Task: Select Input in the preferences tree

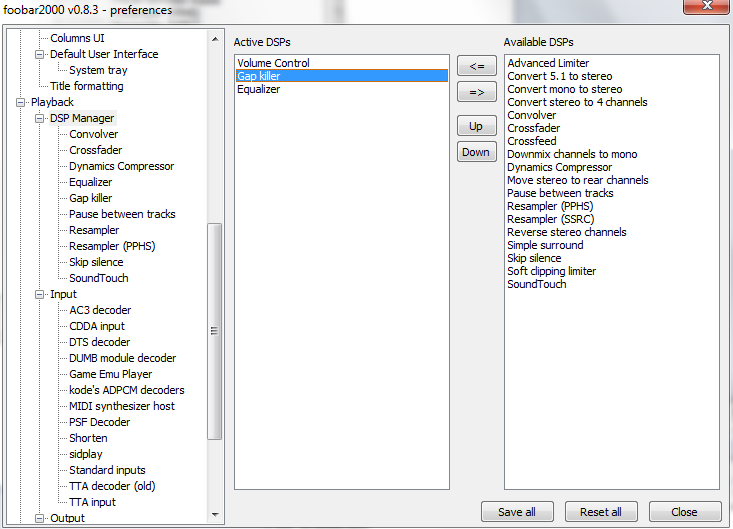Action: (x=64, y=294)
